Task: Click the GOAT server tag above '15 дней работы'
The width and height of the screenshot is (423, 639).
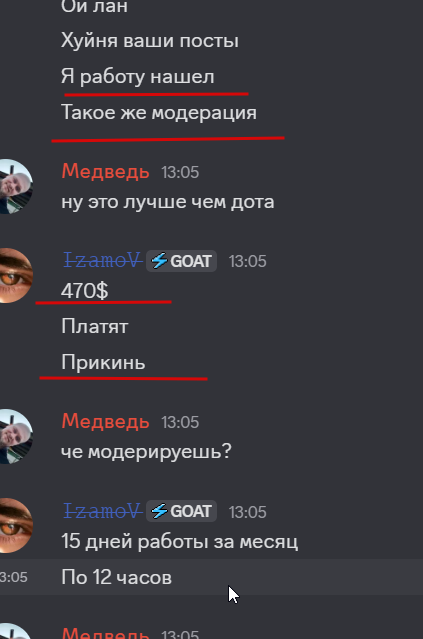Action: (181, 511)
